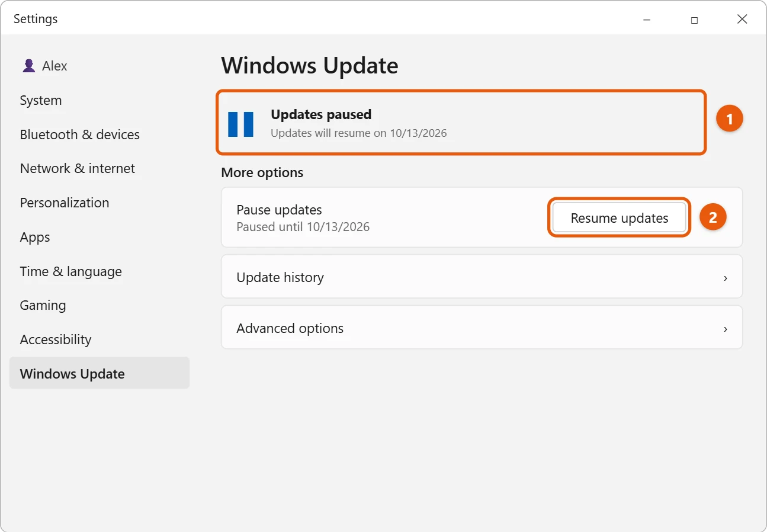Minimize the Settings window
Viewport: 767px width, 532px height.
(647, 20)
